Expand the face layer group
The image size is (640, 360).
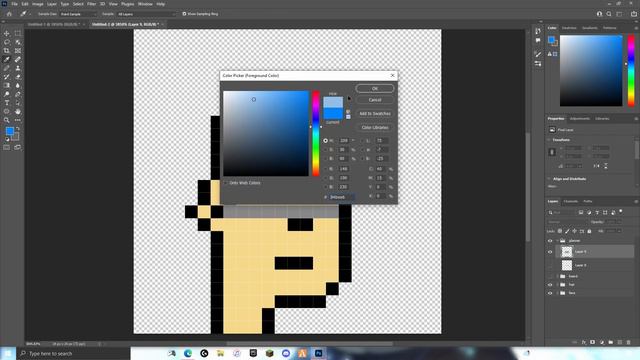pos(557,293)
